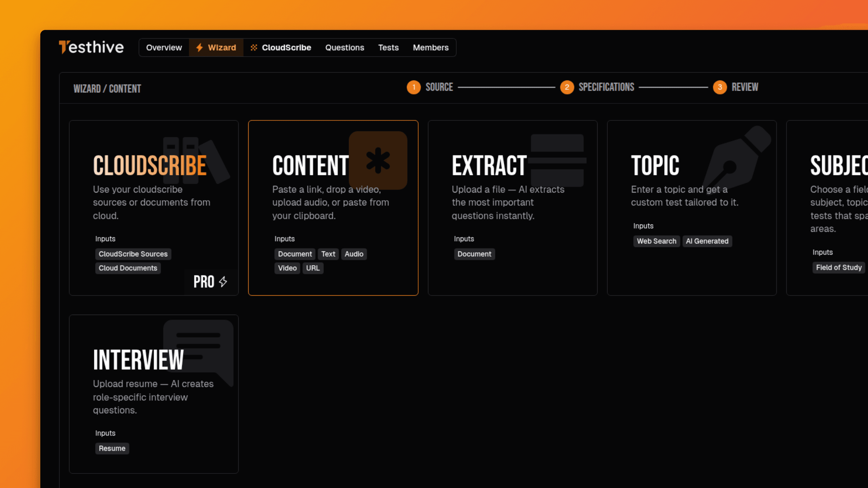Viewport: 868px width, 488px height.
Task: Click the Field of Study tag
Action: tap(839, 267)
